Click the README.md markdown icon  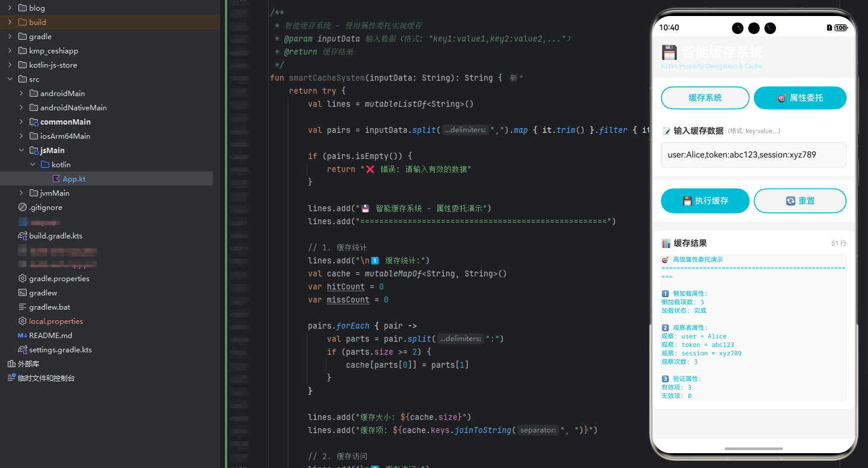coord(23,336)
